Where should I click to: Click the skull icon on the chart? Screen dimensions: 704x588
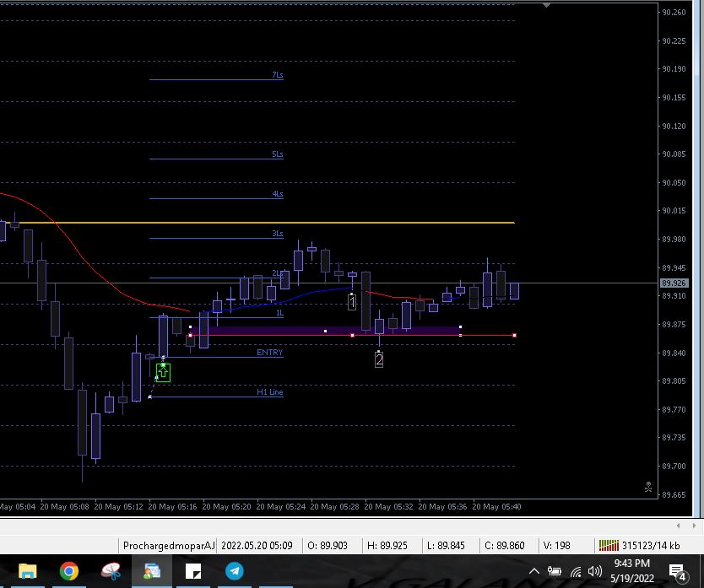[x=648, y=487]
